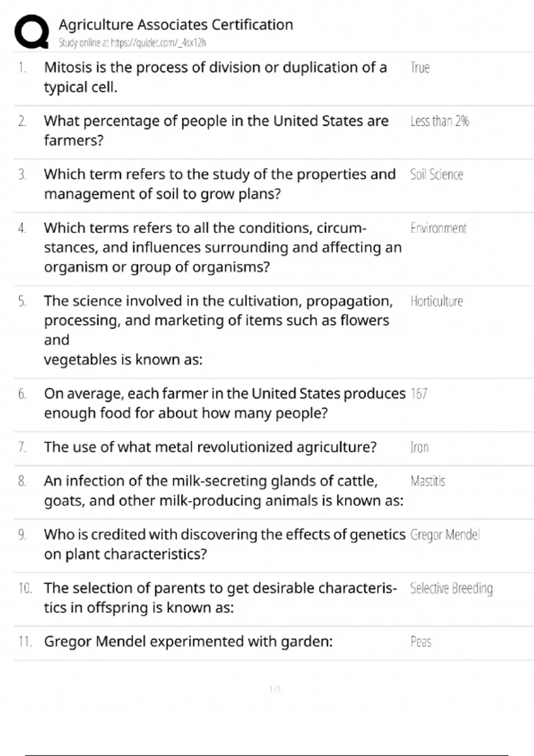Click the "Less than 2%" answer
This screenshot has width=534, height=756.
[x=439, y=121]
